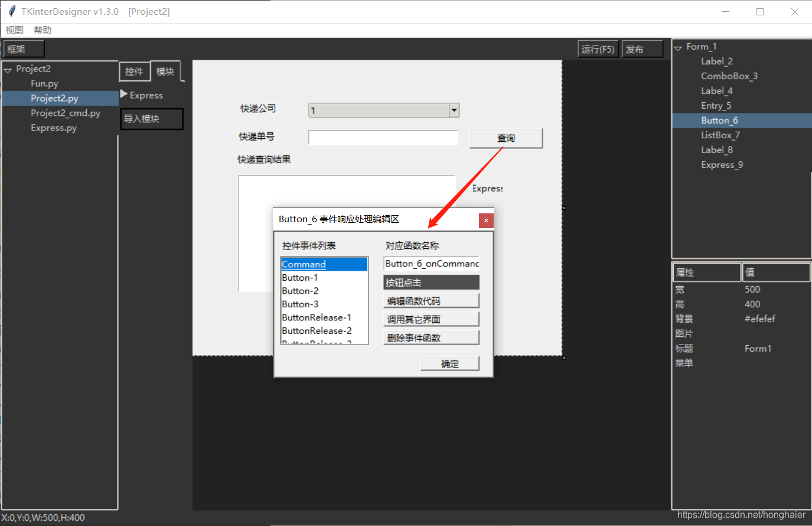The image size is (812, 526).
Task: Click the TKinterDesigner feather app icon
Action: [12, 12]
